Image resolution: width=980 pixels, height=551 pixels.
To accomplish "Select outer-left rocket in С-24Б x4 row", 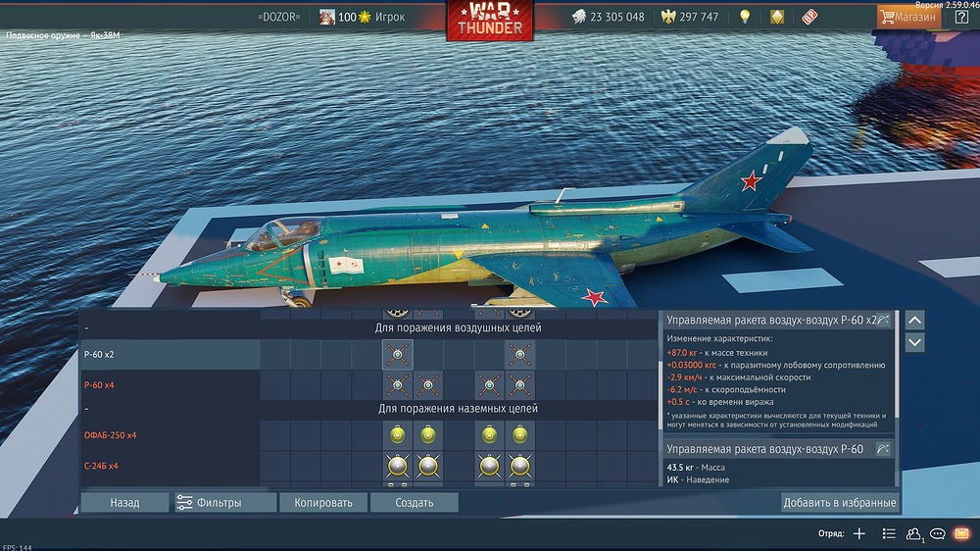I will [x=398, y=467].
